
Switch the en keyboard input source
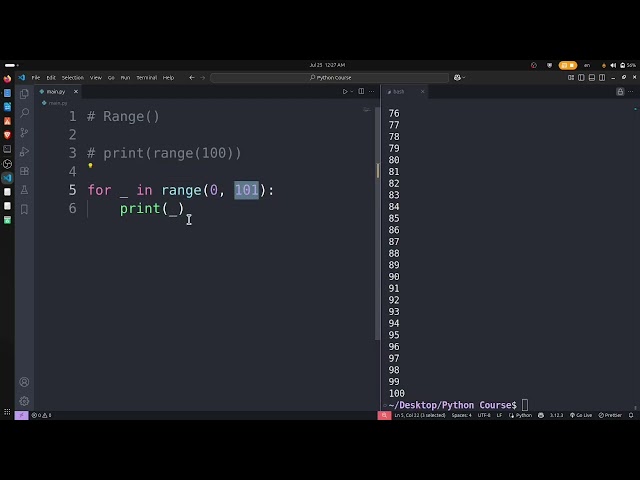click(x=587, y=65)
